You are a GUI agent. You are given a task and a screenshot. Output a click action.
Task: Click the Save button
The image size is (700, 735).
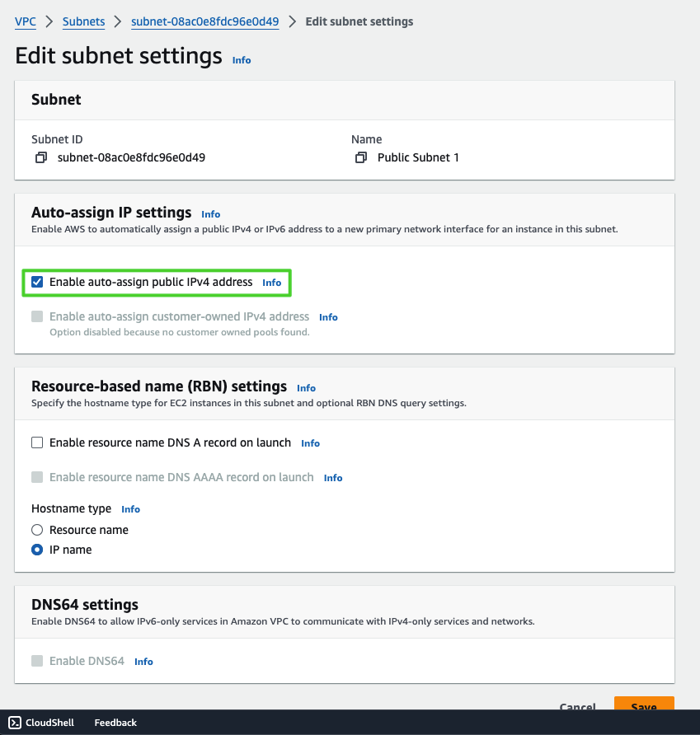pyautogui.click(x=643, y=706)
